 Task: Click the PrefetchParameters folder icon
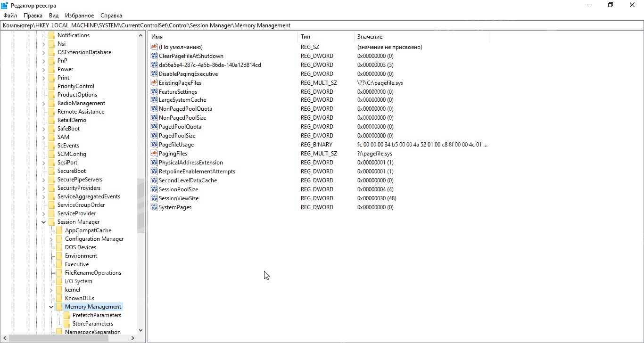pyautogui.click(x=66, y=315)
